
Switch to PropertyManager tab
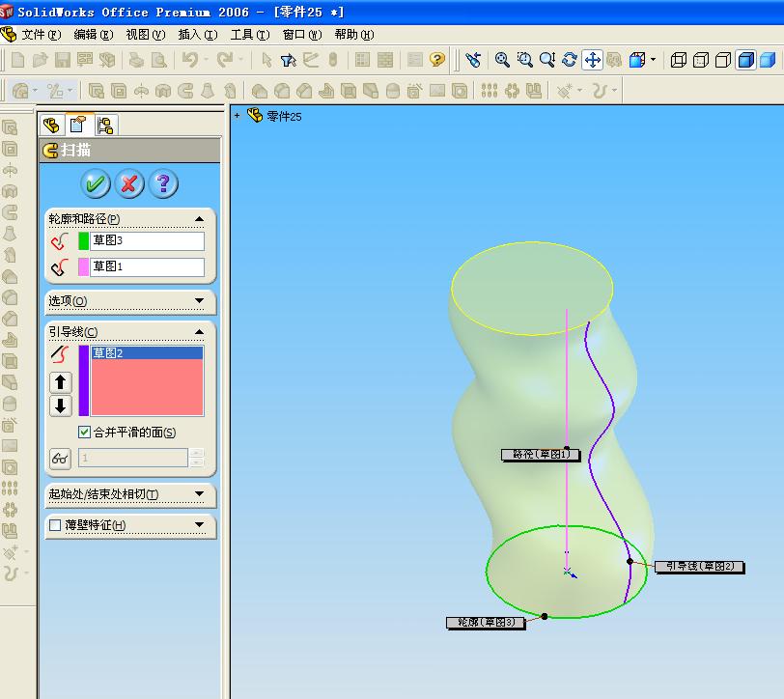point(78,125)
